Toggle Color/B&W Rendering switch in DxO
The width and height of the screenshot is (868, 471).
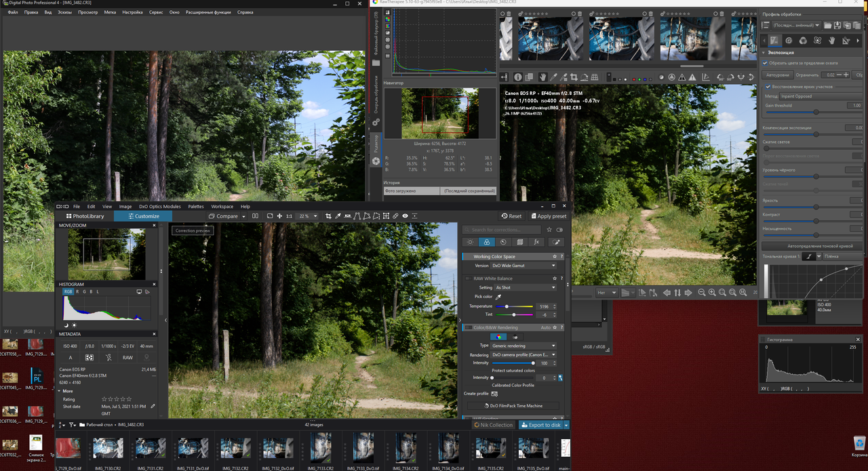[x=468, y=327]
